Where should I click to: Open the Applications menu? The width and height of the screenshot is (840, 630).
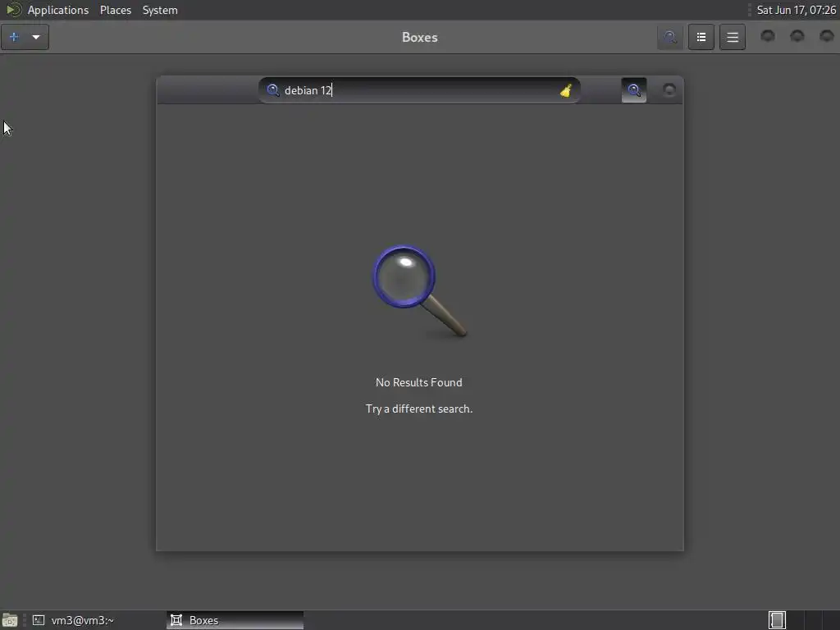pyautogui.click(x=58, y=10)
